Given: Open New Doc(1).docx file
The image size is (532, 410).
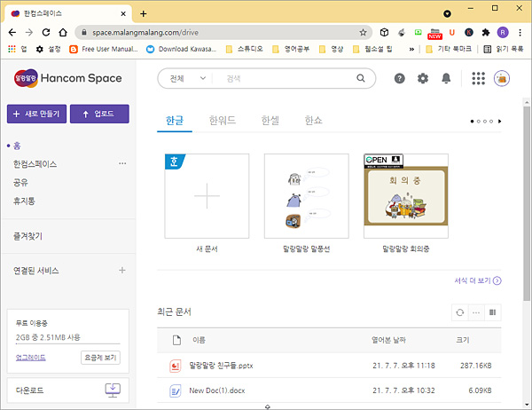Looking at the screenshot, I should pos(217,390).
